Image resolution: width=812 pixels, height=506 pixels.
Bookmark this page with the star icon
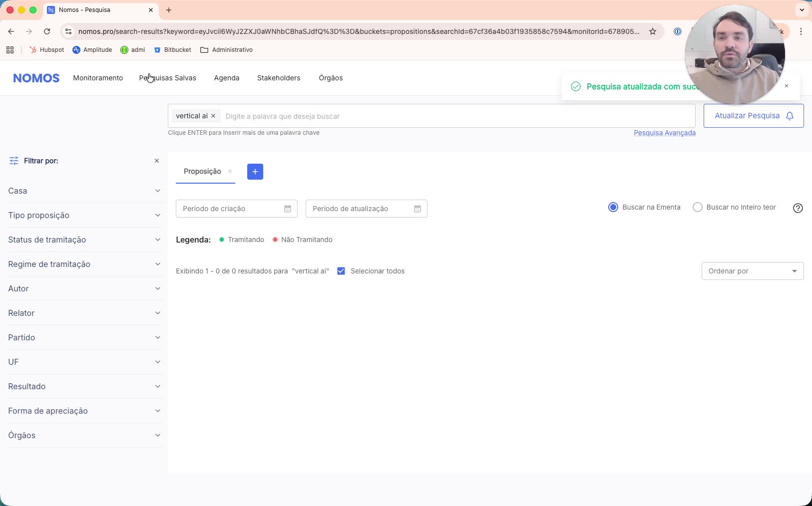(x=652, y=31)
